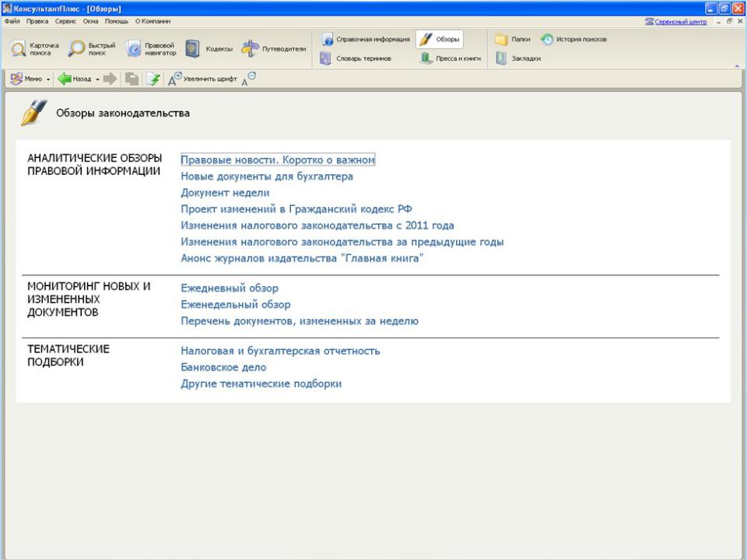Expand the Меню dropdown arrow
This screenshot has height=560, width=747.
(x=48, y=79)
